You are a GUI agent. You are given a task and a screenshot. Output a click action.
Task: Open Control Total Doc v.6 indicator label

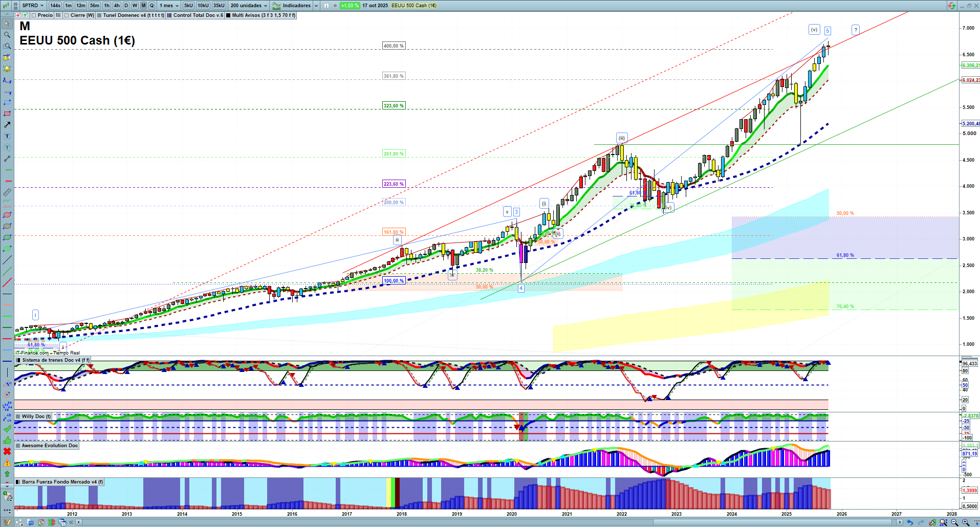coord(195,15)
